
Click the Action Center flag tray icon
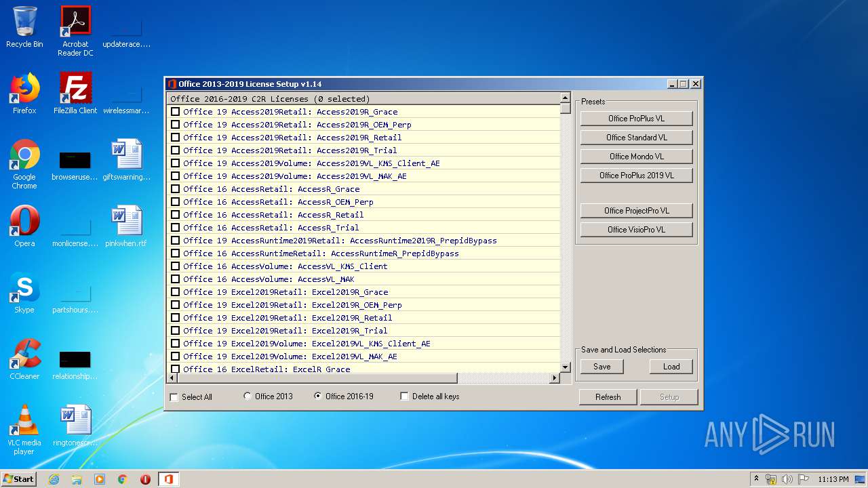click(x=803, y=479)
